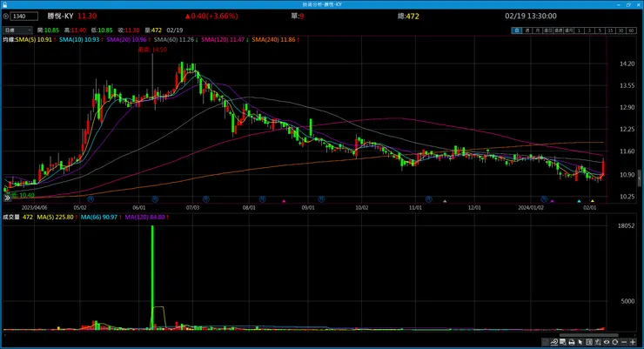Toggle the eye visibility icon

[607, 342]
